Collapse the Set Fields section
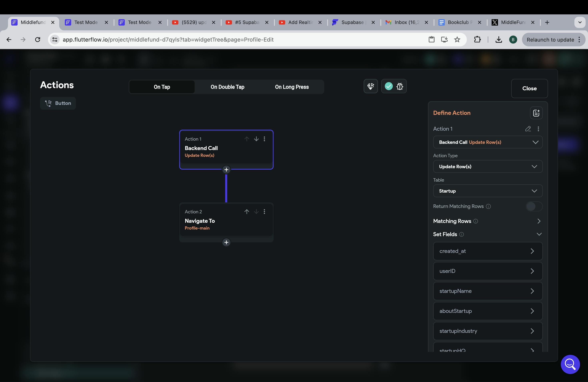Image resolution: width=588 pixels, height=382 pixels. click(539, 234)
